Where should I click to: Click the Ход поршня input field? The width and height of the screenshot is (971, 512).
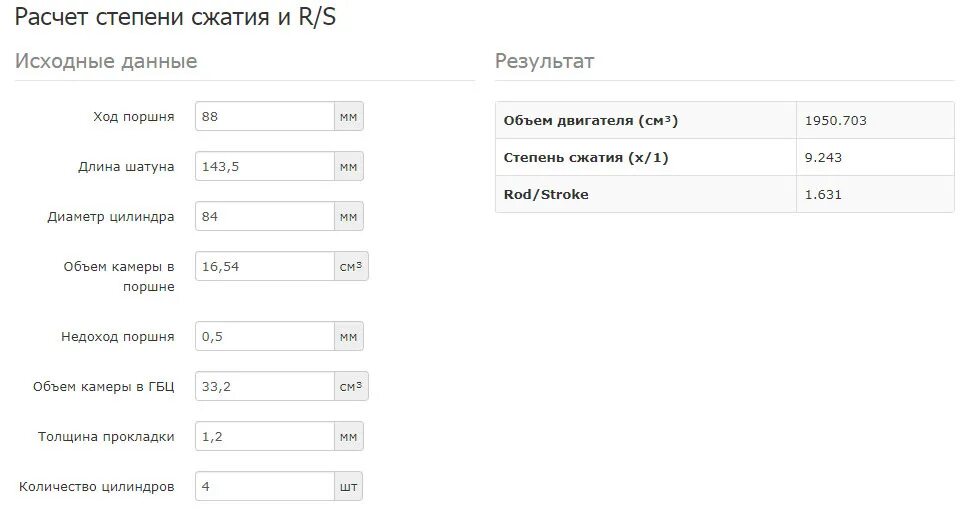click(264, 116)
